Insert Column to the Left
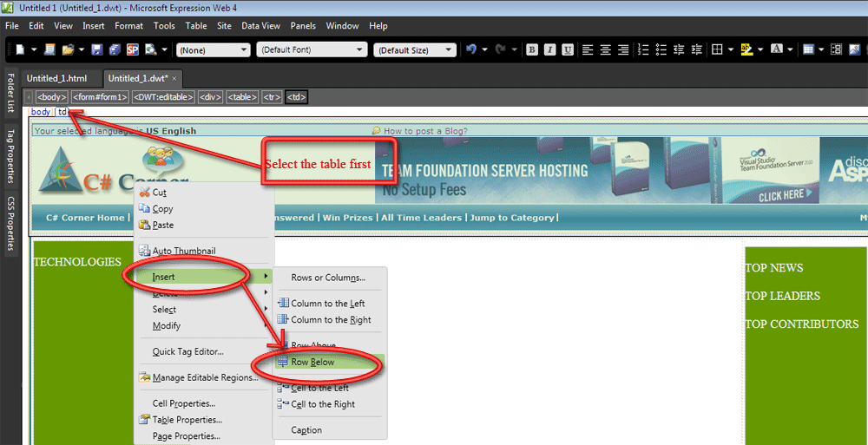Image resolution: width=868 pixels, height=445 pixels. [x=329, y=304]
